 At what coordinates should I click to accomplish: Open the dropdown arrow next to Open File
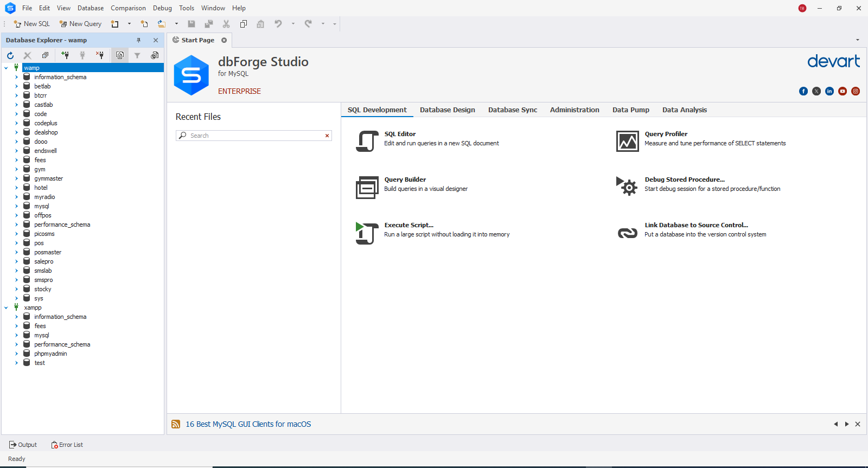176,24
